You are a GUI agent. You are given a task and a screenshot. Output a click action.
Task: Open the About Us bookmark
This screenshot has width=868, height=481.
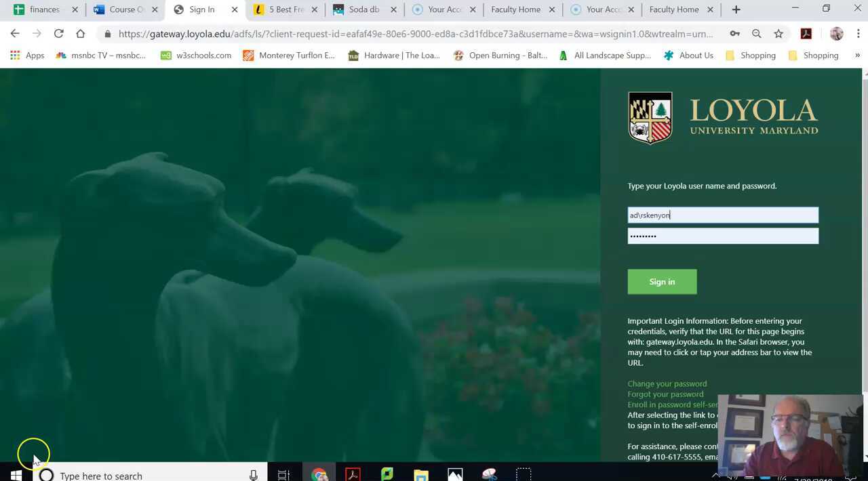688,56
